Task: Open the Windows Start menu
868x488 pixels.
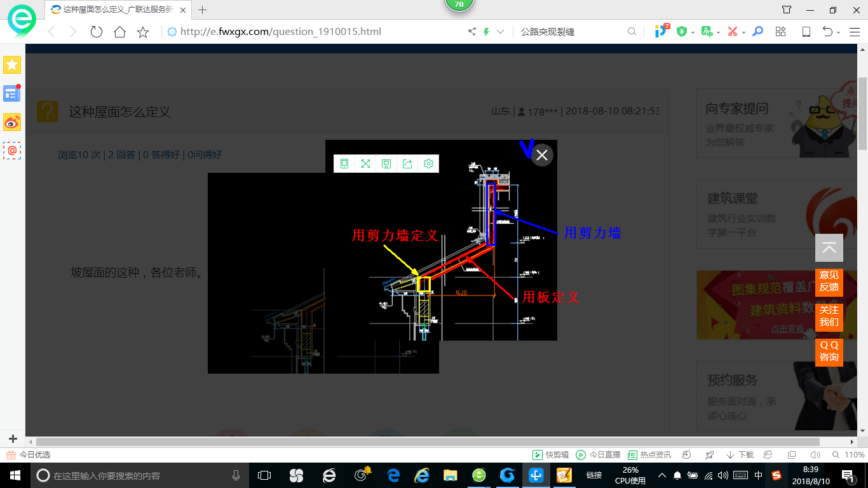Action: pyautogui.click(x=15, y=475)
